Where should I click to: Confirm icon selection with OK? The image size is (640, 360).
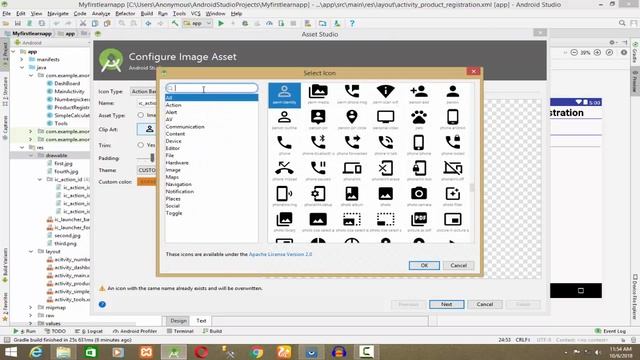tap(424, 265)
